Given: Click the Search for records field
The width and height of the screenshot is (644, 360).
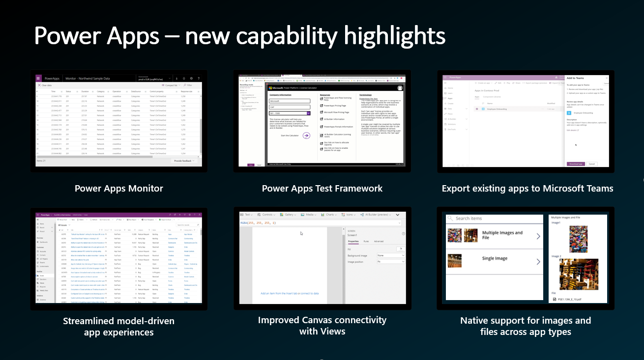Looking at the screenshot, I should pos(188,225).
